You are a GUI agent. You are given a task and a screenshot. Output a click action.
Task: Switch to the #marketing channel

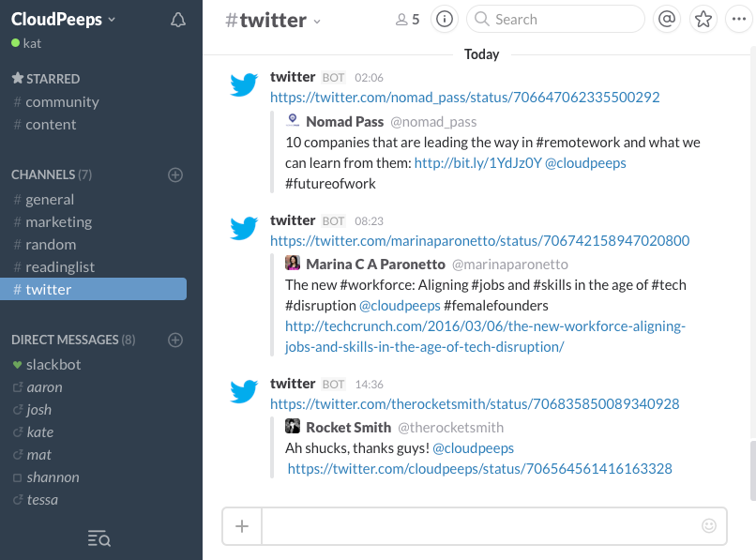(53, 222)
